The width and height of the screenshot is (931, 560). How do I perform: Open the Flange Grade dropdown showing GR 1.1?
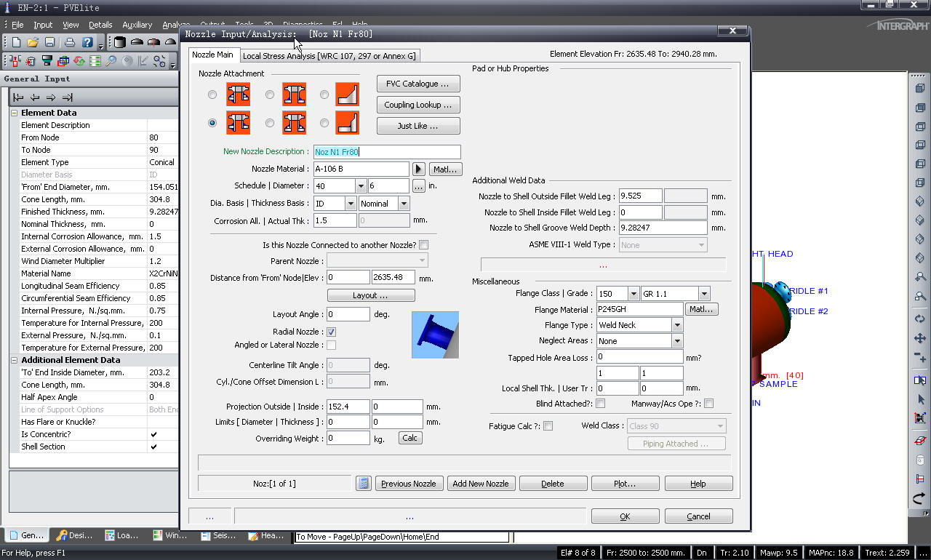[704, 294]
